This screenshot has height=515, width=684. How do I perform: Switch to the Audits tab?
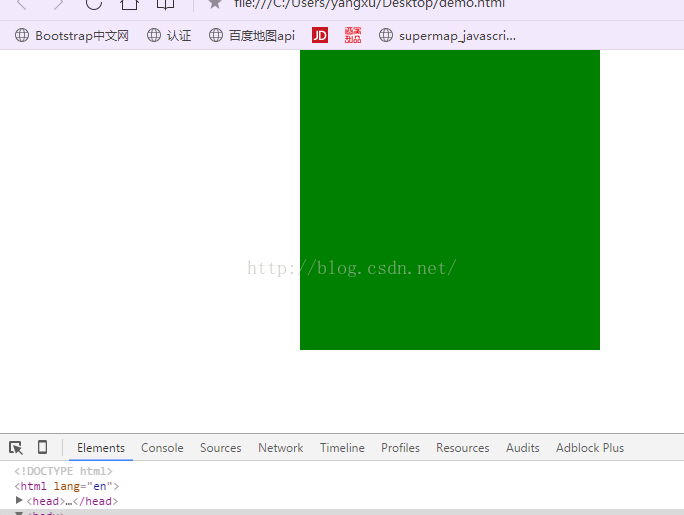523,448
